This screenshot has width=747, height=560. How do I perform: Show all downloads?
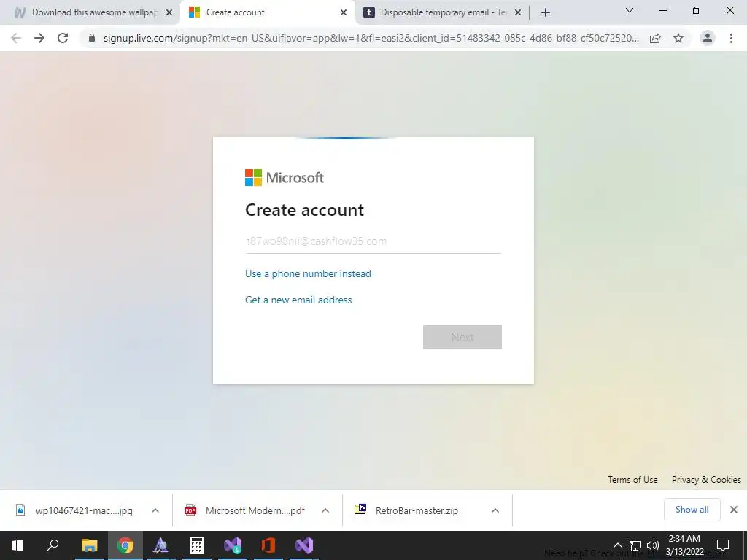[x=692, y=510]
